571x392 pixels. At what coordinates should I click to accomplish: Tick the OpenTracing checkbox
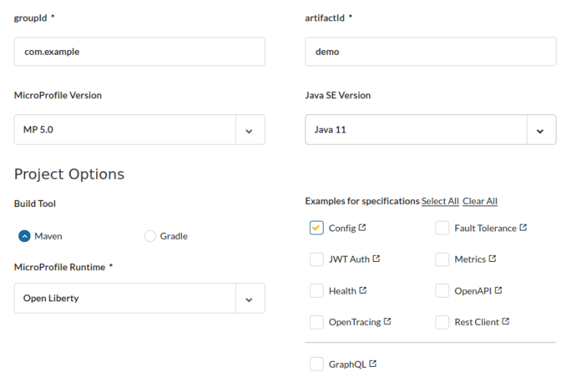tap(317, 322)
